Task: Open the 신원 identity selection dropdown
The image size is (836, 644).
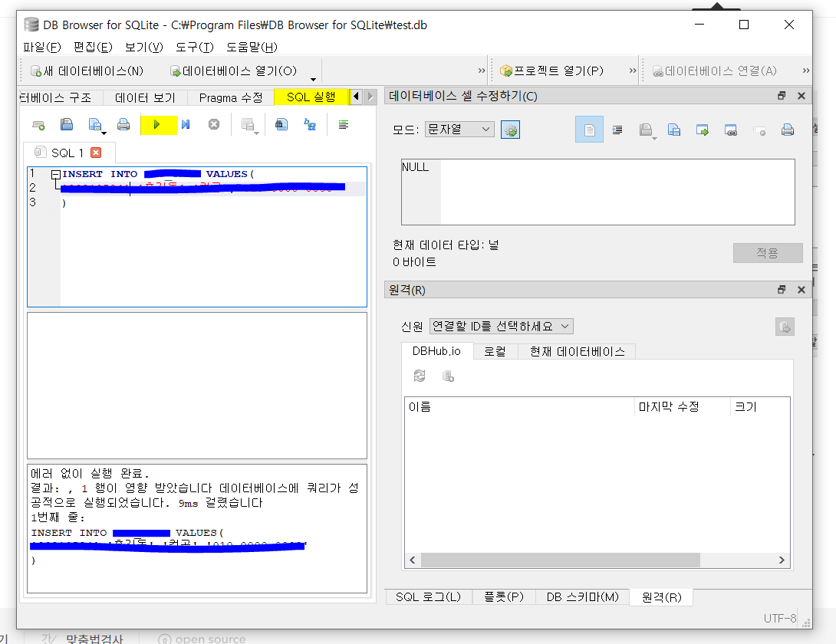Action: [x=501, y=327]
